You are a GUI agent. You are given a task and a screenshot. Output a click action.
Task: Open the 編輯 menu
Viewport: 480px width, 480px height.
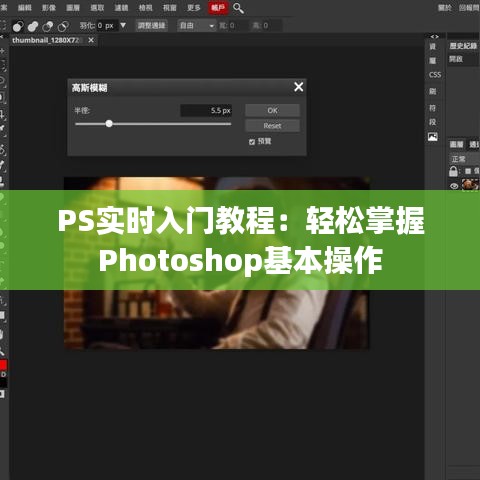click(x=24, y=8)
